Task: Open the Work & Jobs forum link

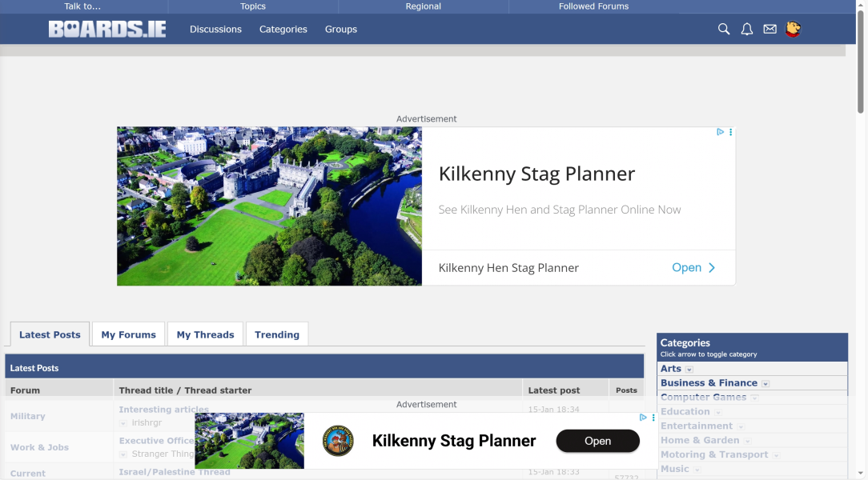Action: click(x=39, y=447)
